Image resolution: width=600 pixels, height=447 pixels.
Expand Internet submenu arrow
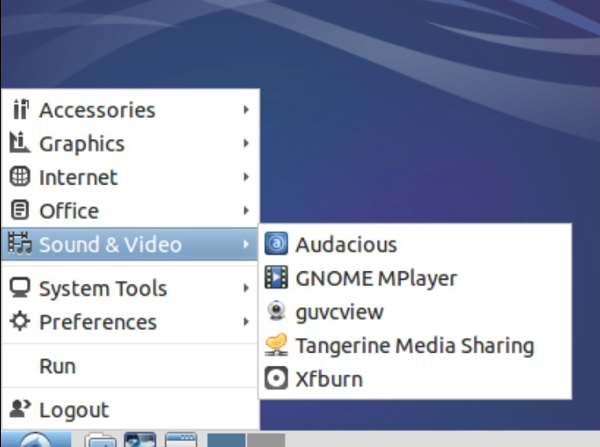pyautogui.click(x=246, y=177)
